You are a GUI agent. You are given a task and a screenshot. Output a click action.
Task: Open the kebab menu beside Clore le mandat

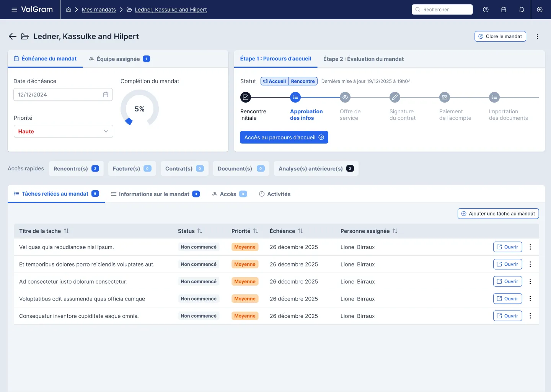point(537,36)
